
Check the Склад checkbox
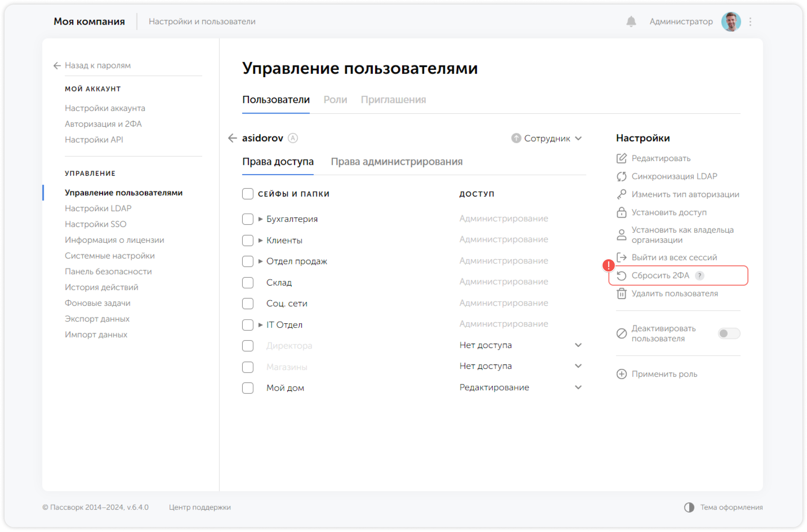pyautogui.click(x=248, y=282)
